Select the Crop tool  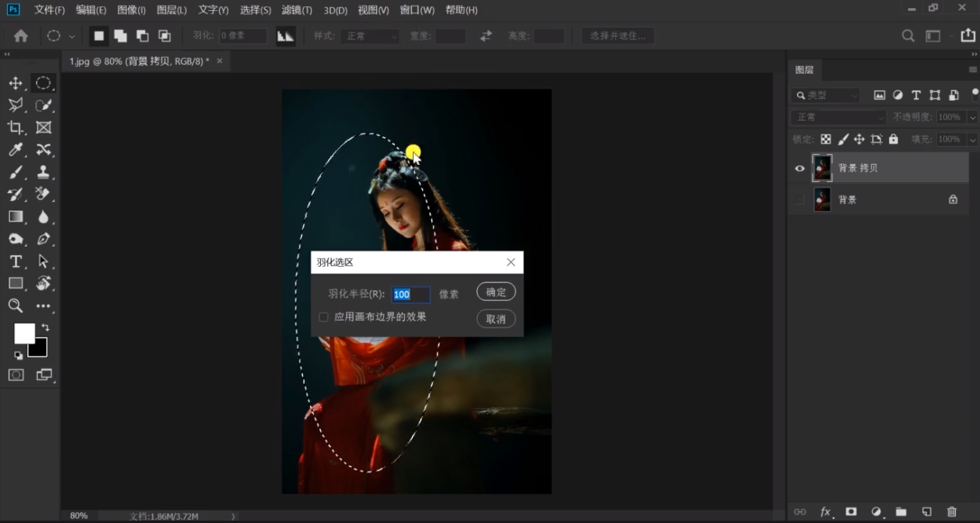[x=16, y=127]
